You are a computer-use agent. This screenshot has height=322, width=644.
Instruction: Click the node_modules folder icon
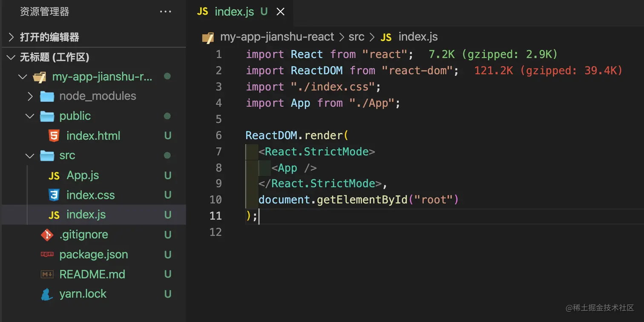(x=47, y=96)
